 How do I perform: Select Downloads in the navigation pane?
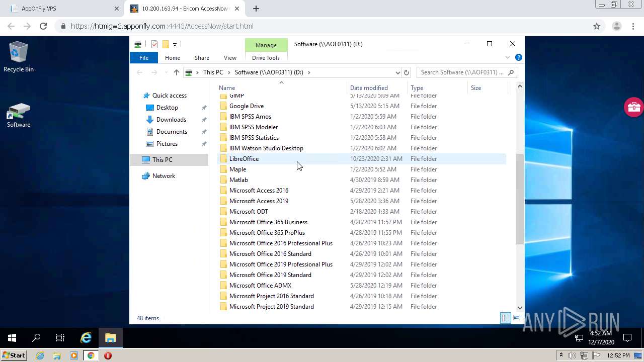[x=171, y=120]
